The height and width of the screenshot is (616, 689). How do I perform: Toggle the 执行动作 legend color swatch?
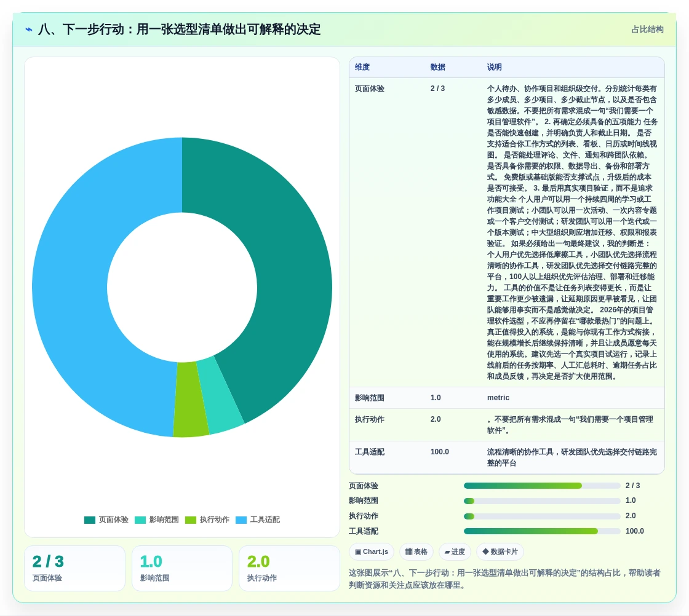pos(191,520)
